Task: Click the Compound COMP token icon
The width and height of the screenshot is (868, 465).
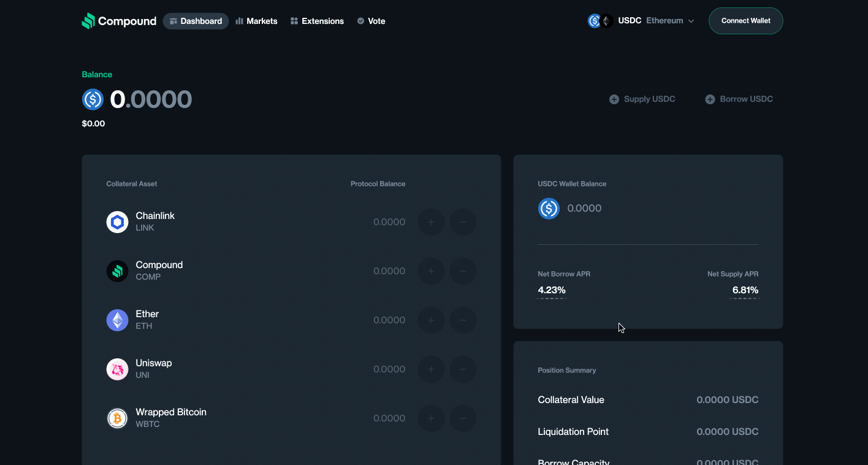Action: pyautogui.click(x=117, y=271)
